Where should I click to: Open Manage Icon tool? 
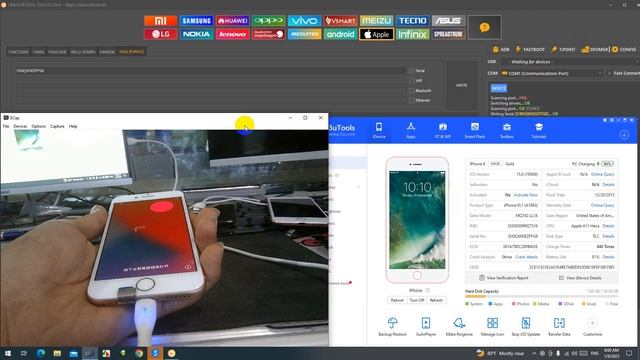coord(492,327)
